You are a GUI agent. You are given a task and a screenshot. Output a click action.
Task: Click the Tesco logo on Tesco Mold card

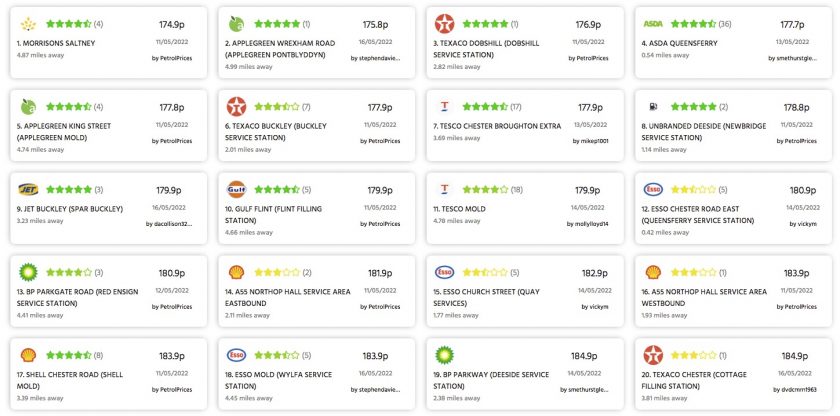coord(444,189)
